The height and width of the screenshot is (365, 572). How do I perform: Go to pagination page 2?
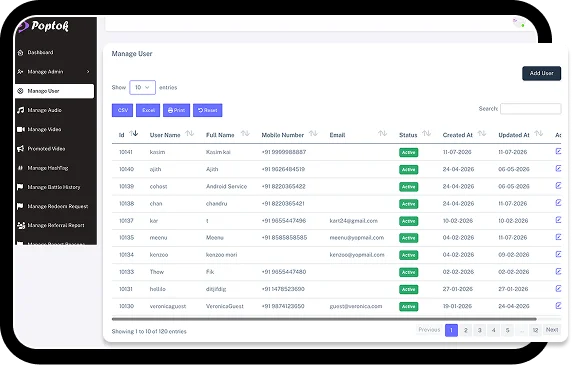tap(465, 330)
